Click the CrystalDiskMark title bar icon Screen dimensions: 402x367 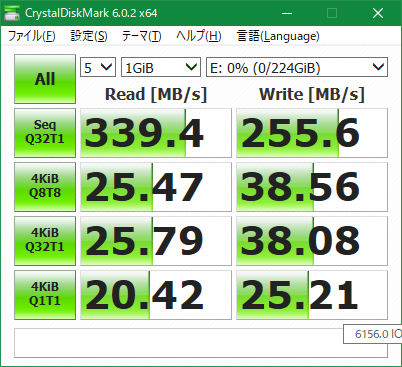(x=12, y=13)
